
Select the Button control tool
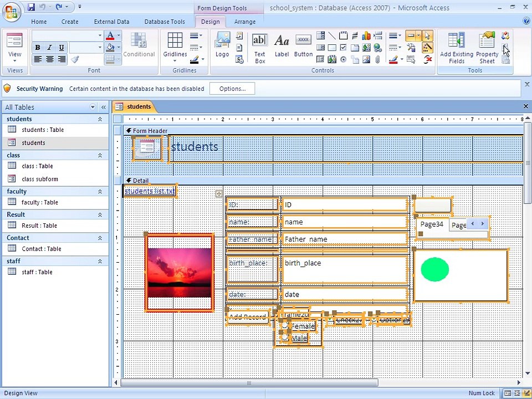303,45
